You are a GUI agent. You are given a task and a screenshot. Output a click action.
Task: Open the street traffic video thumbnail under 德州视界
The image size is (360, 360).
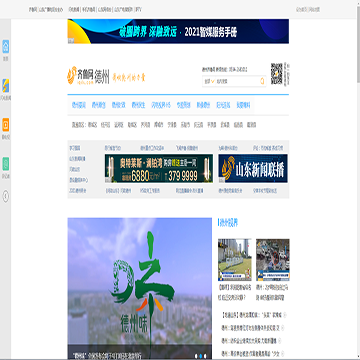coord(273,260)
